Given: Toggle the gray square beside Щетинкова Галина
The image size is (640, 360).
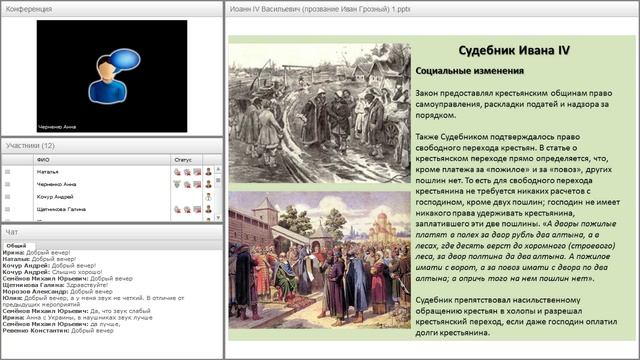Looking at the screenshot, I should click(7, 209).
